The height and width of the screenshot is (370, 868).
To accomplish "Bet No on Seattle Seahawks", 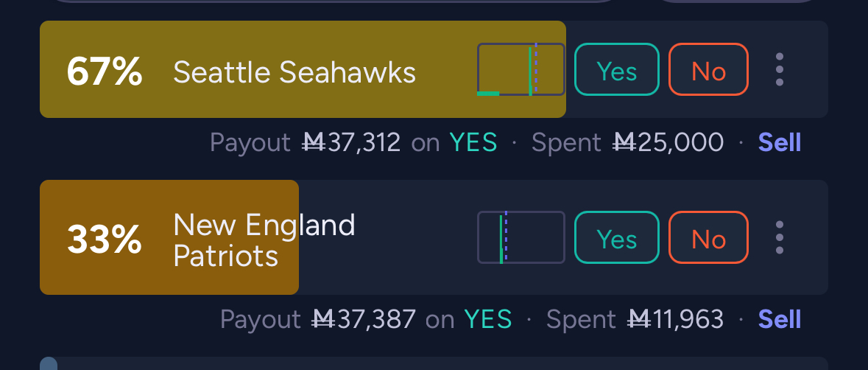I will coord(708,70).
